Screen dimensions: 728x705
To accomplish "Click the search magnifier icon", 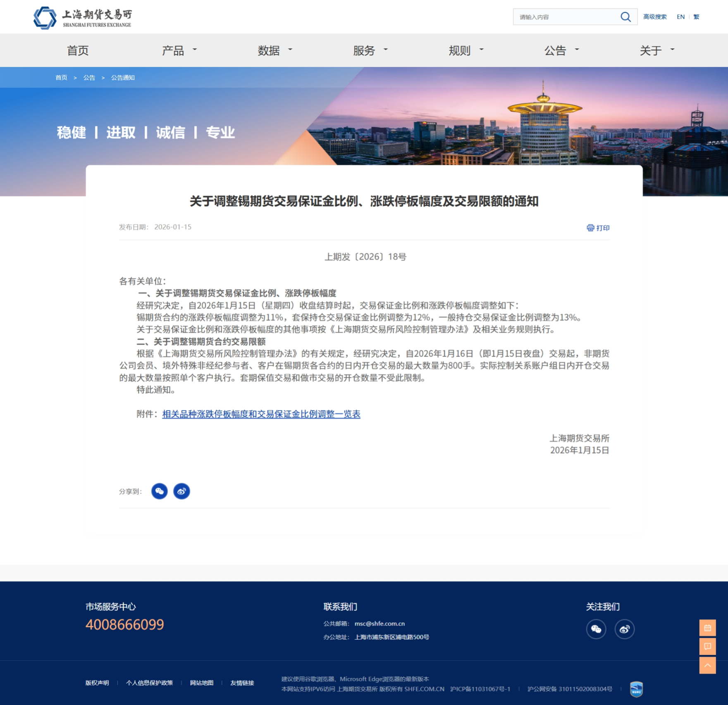I will click(x=625, y=17).
